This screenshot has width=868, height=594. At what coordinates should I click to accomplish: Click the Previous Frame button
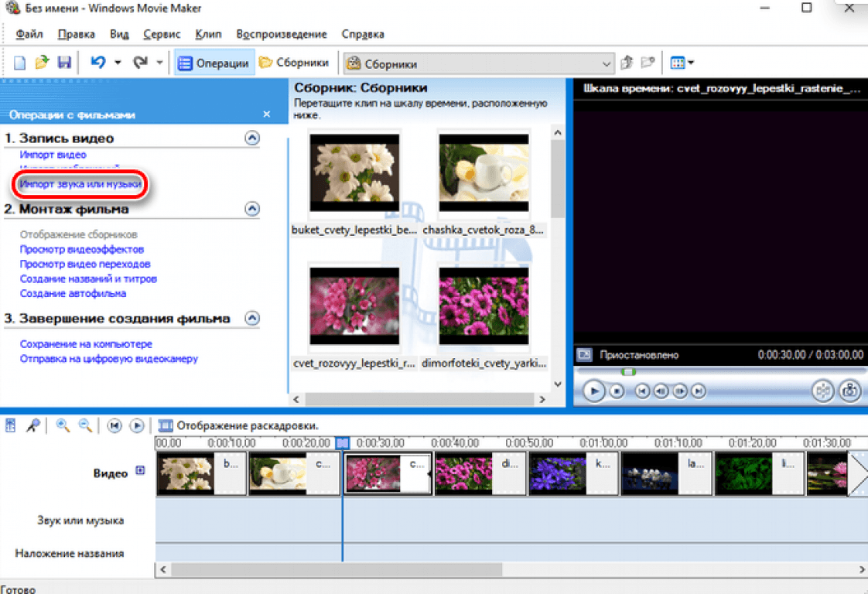point(661,391)
